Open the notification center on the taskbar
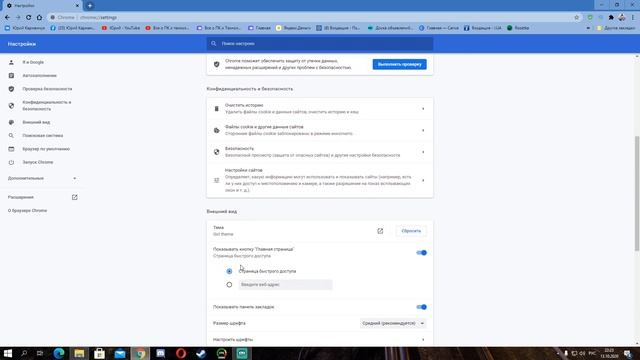 click(628, 353)
